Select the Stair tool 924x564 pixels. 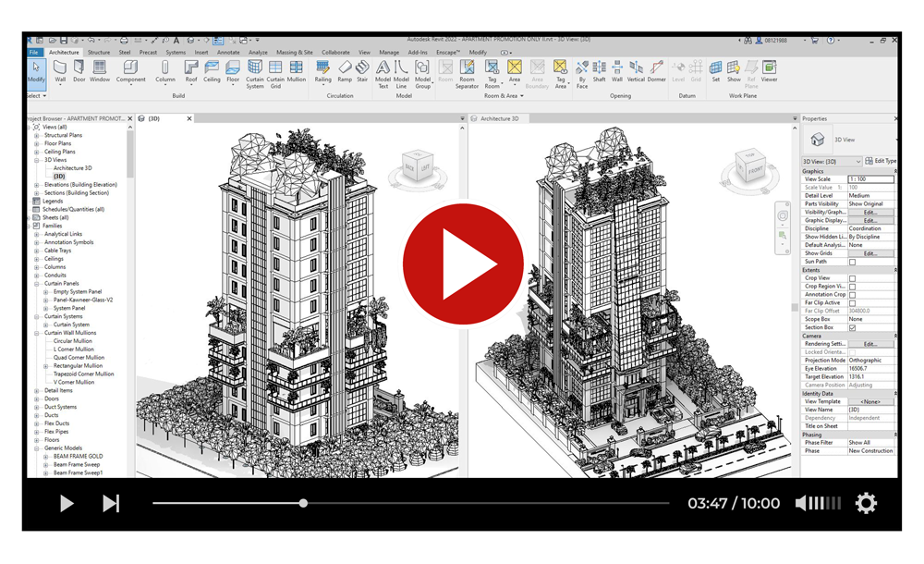[362, 71]
